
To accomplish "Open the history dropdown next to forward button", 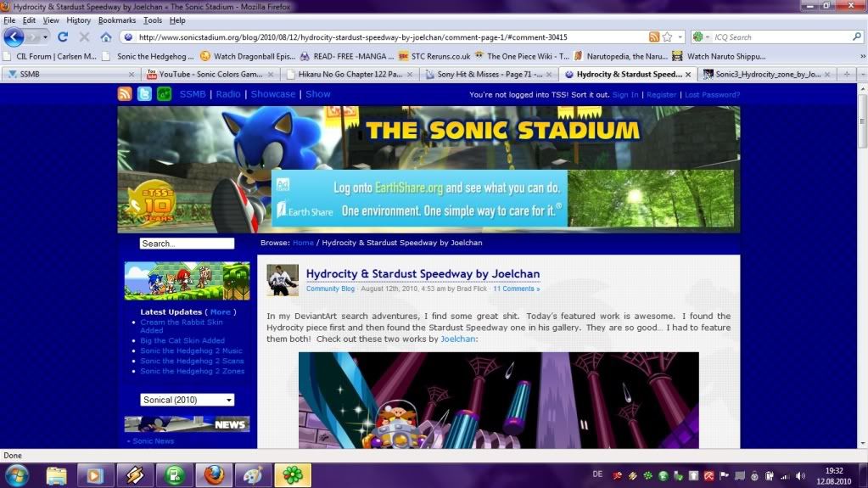I will [x=45, y=37].
